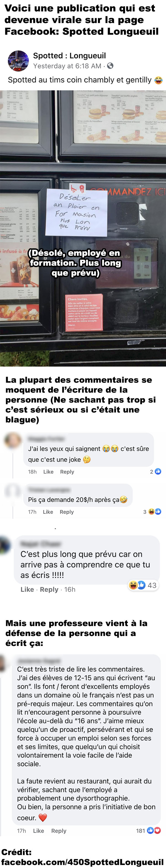Reply to the 'yeux qui saignent' comment
This screenshot has height=868, width=166.
point(67,472)
